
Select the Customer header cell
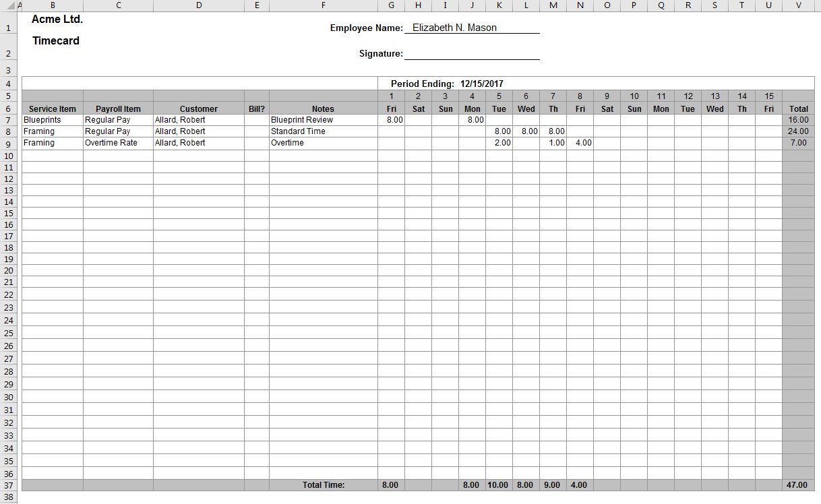[199, 108]
